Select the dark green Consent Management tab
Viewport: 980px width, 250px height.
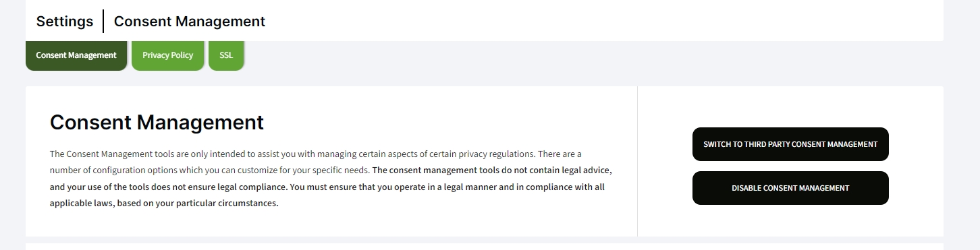76,55
